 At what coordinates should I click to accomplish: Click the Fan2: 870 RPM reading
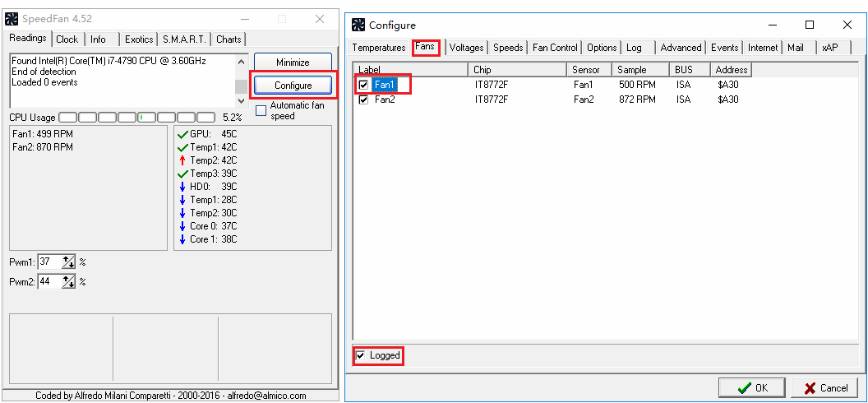tap(42, 147)
